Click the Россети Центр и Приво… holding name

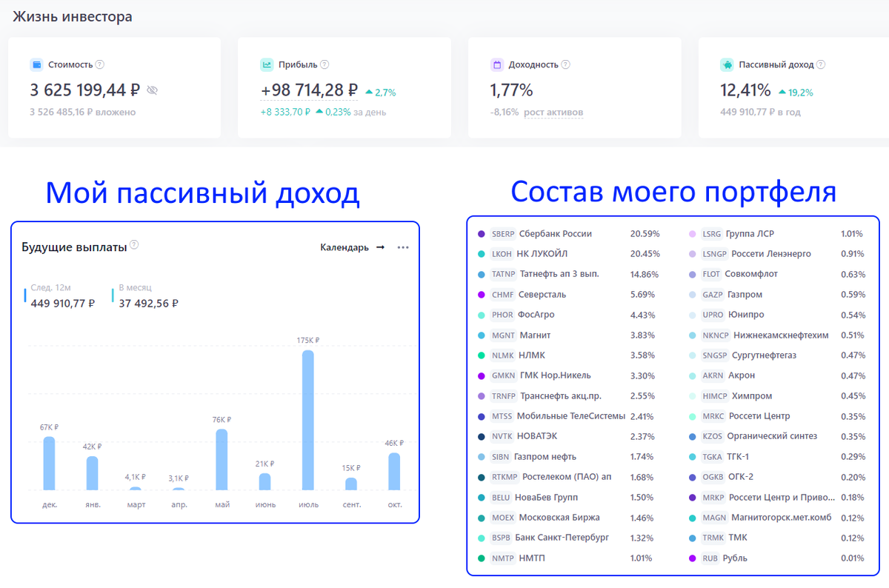782,497
